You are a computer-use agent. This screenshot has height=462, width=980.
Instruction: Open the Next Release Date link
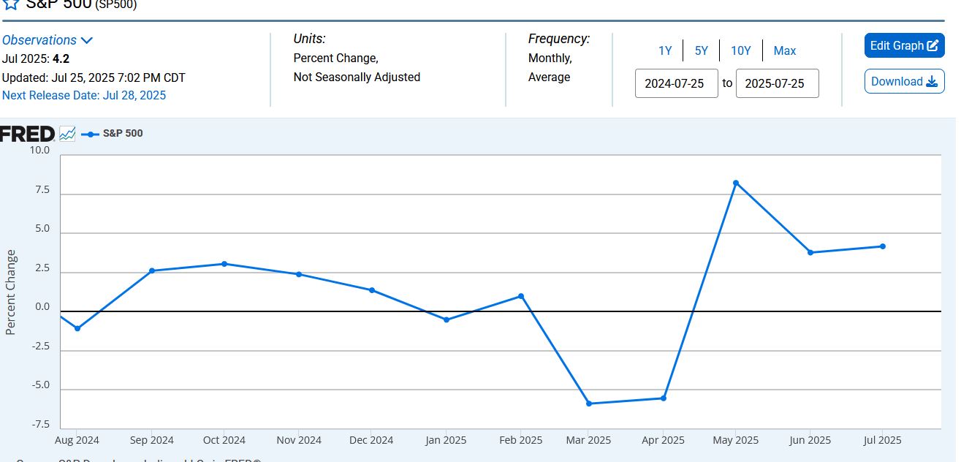pyautogui.click(x=84, y=95)
